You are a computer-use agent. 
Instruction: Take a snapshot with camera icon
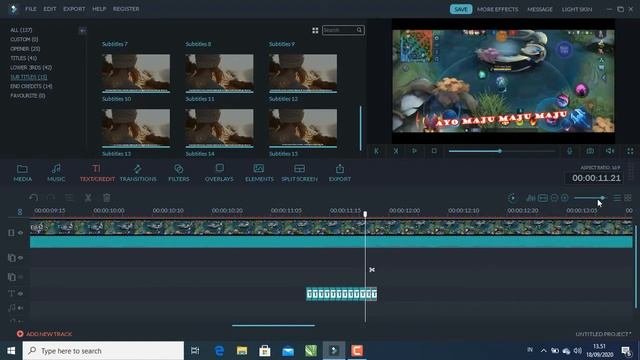[x=590, y=151]
